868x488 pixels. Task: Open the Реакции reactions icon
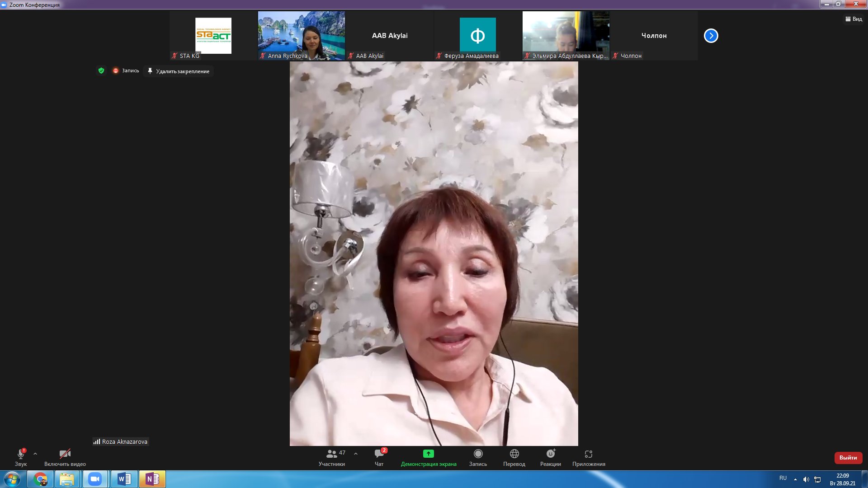tap(550, 454)
